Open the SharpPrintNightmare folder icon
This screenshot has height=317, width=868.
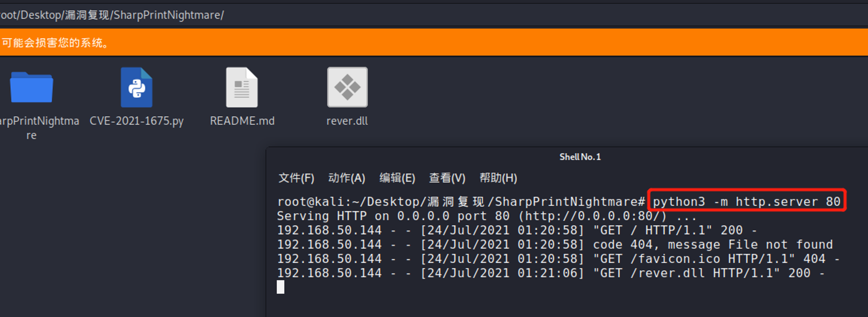pyautogui.click(x=31, y=87)
